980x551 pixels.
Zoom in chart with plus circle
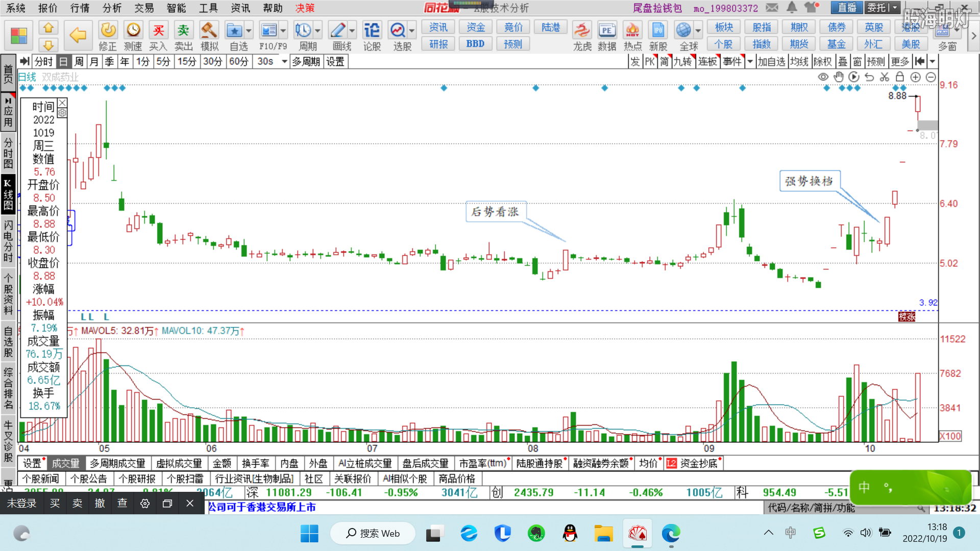click(916, 77)
